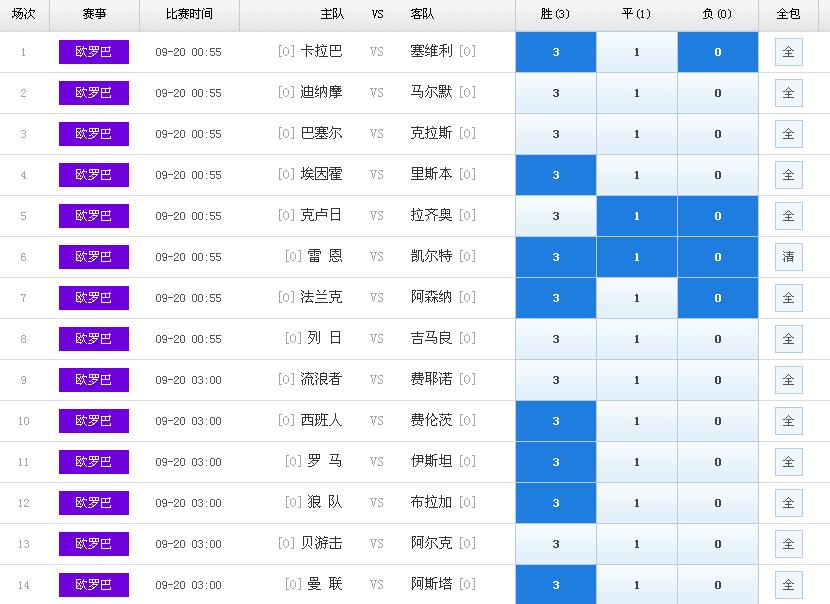
Task: Select loss (0) for match 14 阿斯塔
Action: (718, 585)
